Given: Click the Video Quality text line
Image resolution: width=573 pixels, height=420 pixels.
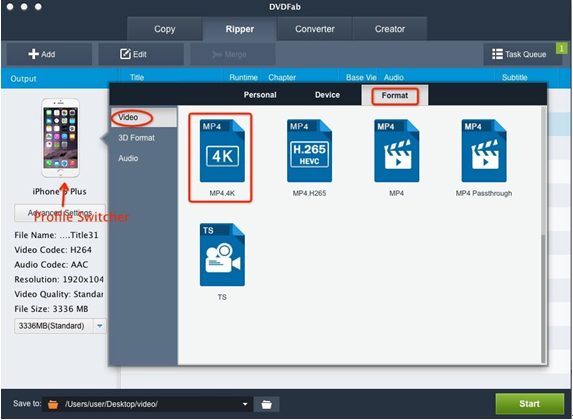Looking at the screenshot, I should (59, 294).
